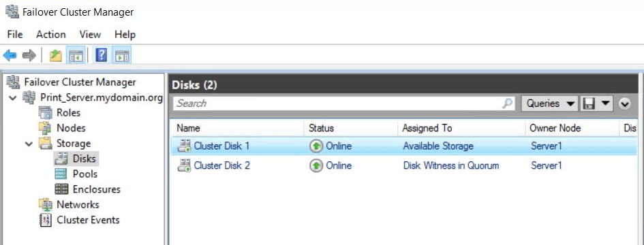Select the Cluster Disk 1 name text
Image resolution: width=644 pixels, height=245 pixels.
coord(221,146)
